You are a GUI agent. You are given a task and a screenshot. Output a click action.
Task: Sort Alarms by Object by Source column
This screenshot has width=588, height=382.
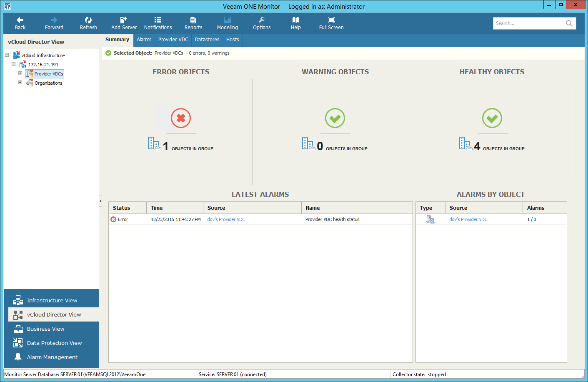click(x=484, y=208)
